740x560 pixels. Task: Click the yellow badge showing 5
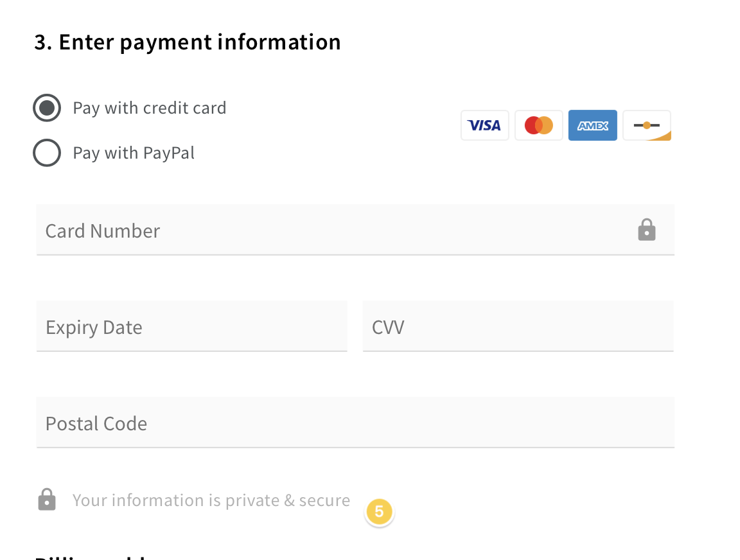point(379,512)
